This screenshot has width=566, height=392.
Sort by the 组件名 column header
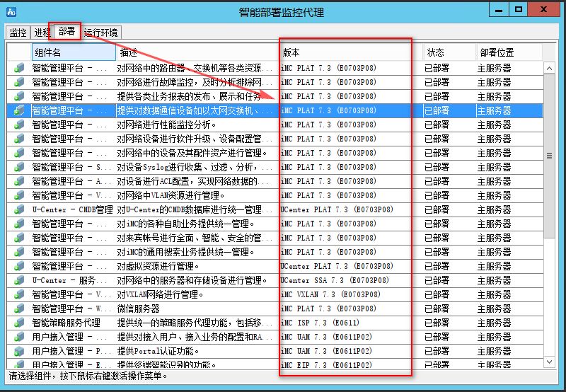pyautogui.click(x=74, y=52)
